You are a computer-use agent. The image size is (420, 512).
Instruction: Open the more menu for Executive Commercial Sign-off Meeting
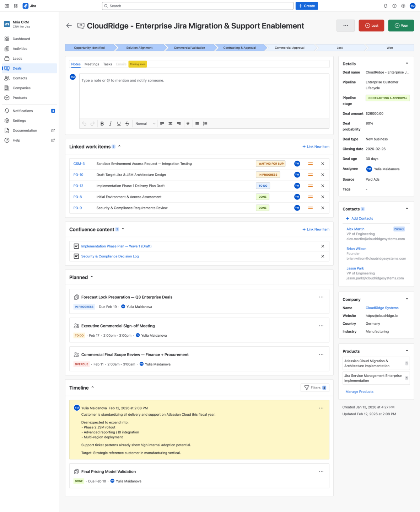coord(321,326)
